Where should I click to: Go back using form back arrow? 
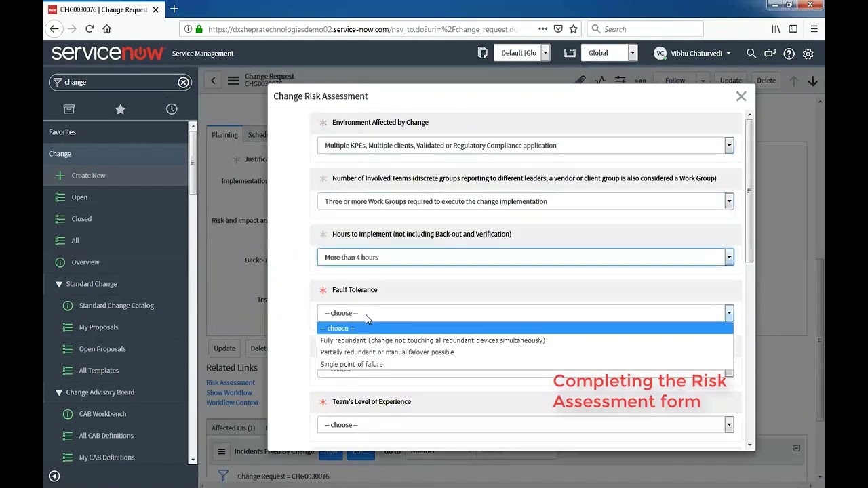(x=213, y=81)
